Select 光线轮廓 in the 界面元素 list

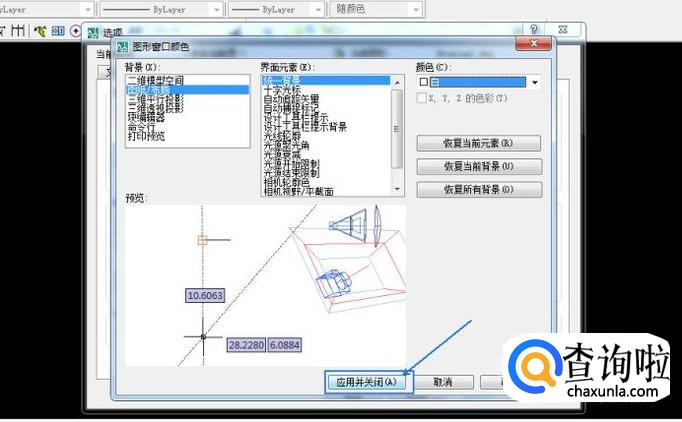(x=326, y=136)
